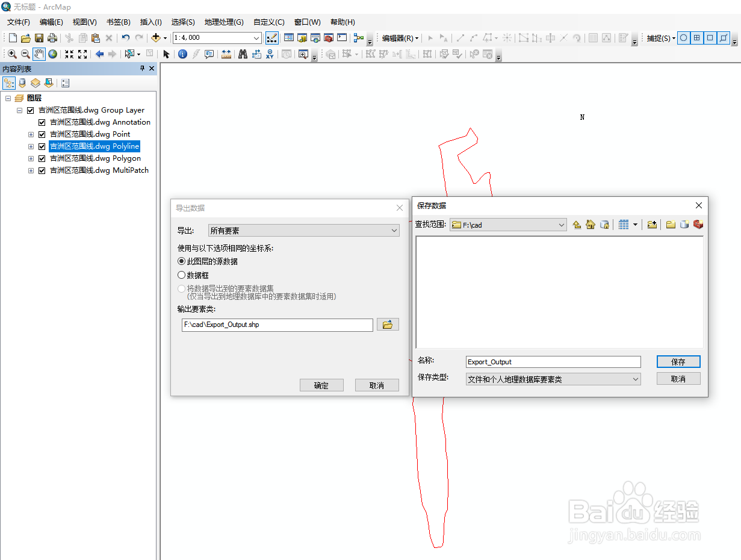Open the 文件(F) menu
Screen dimensions: 741x560
pyautogui.click(x=19, y=22)
